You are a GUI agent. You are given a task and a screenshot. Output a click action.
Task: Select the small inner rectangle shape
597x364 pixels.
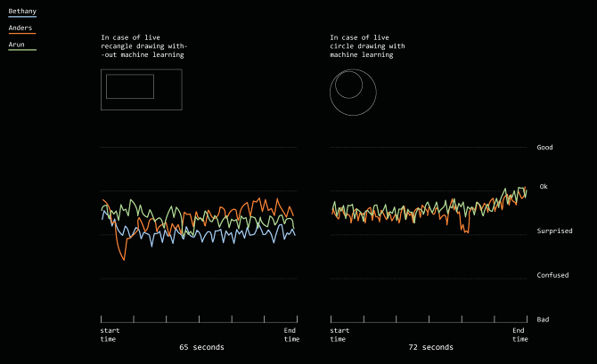130,86
